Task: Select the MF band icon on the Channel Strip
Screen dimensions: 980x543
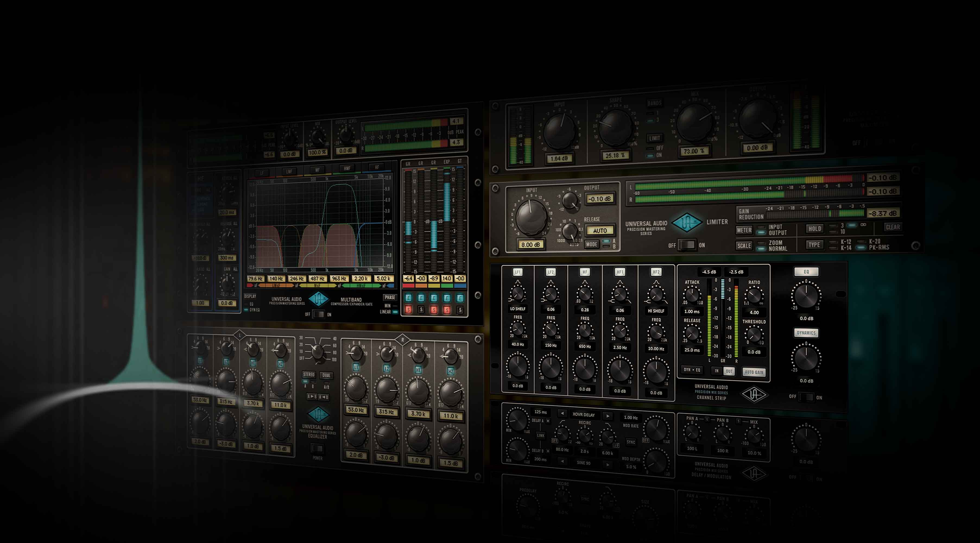Action: 584,272
